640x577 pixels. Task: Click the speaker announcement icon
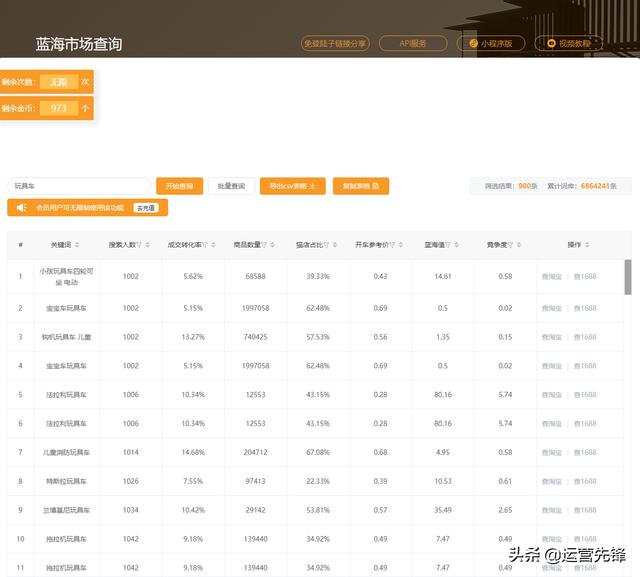(21, 208)
